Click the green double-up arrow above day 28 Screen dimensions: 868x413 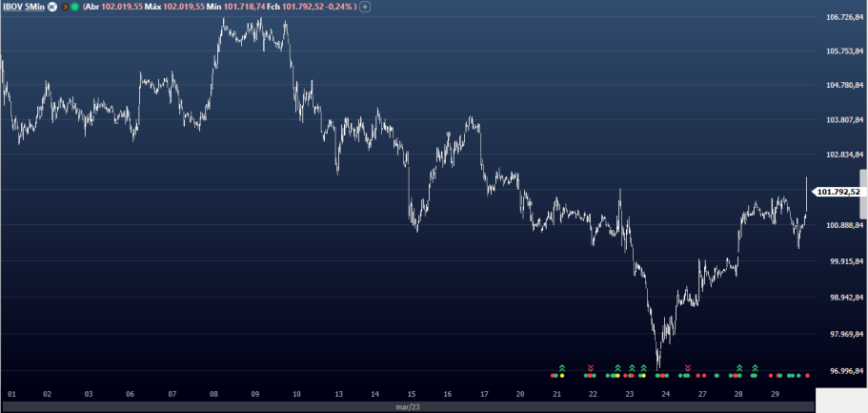click(738, 367)
